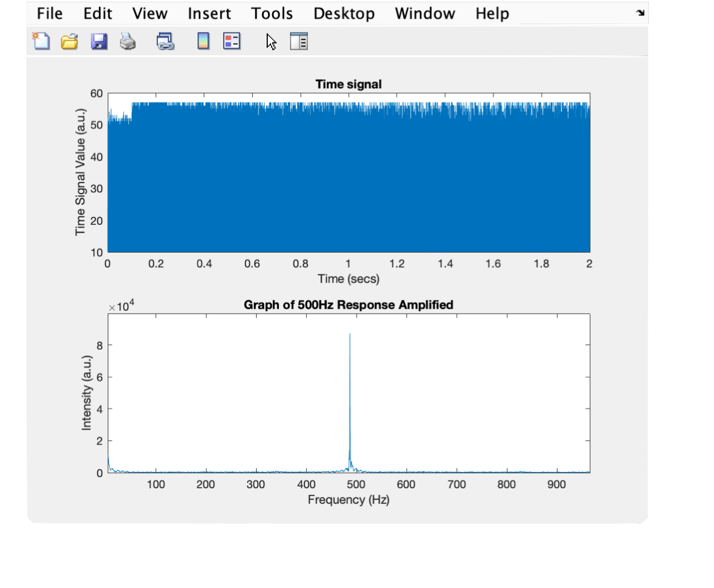
Task: Select the Frequency (Hz) axis label
Action: [x=349, y=499]
